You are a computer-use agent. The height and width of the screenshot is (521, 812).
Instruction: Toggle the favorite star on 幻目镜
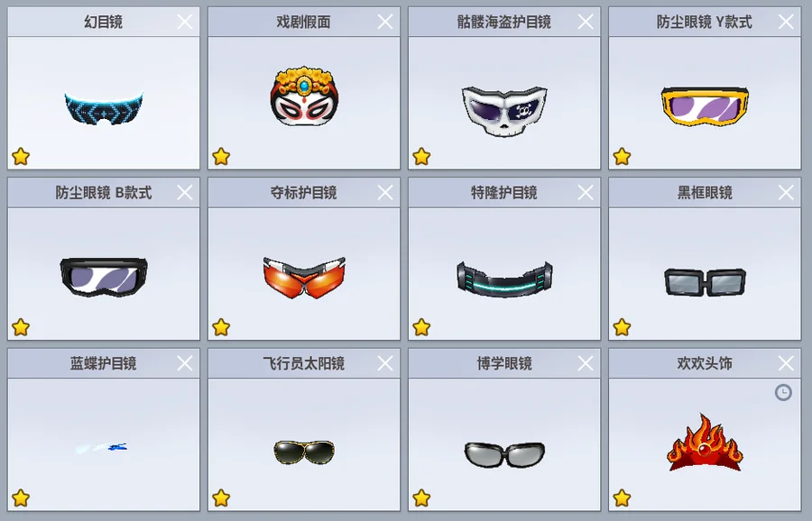[21, 156]
